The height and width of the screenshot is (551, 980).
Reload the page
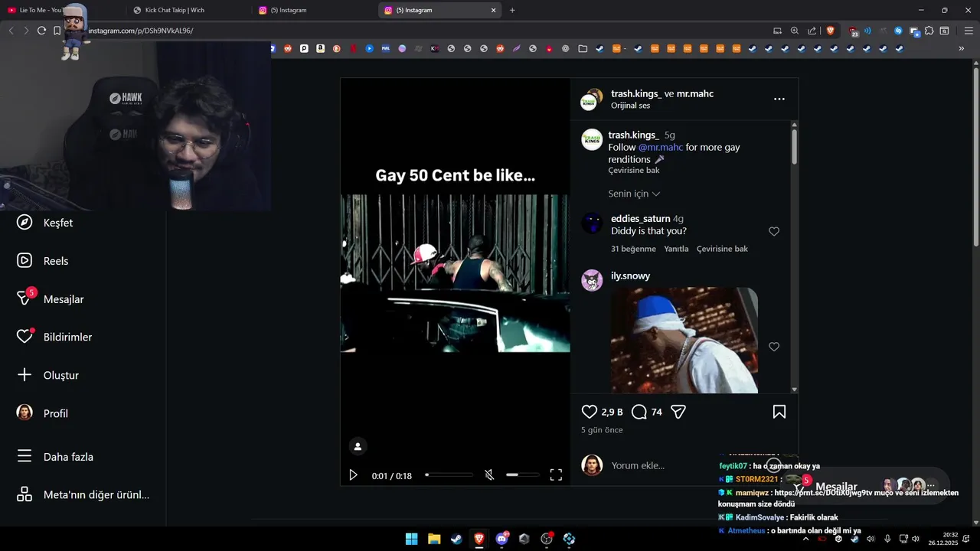(x=41, y=31)
